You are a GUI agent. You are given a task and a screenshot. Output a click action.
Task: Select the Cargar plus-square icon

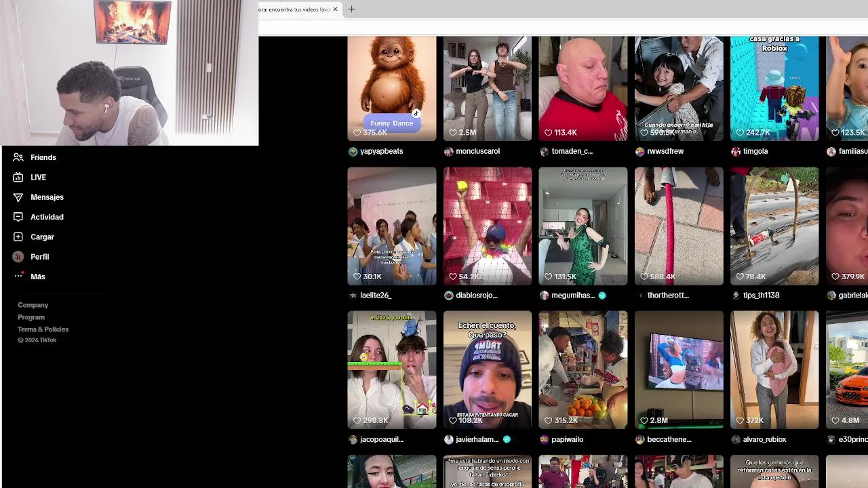pos(18,237)
